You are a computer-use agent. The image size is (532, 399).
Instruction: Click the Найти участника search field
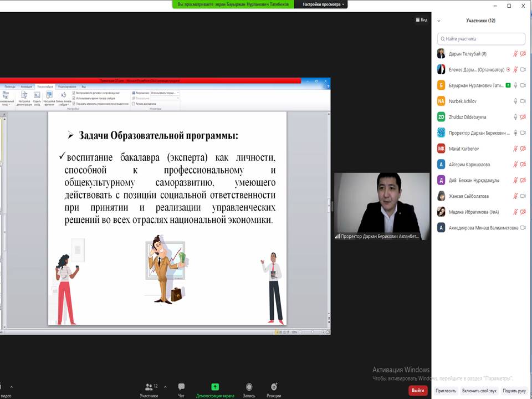481,39
